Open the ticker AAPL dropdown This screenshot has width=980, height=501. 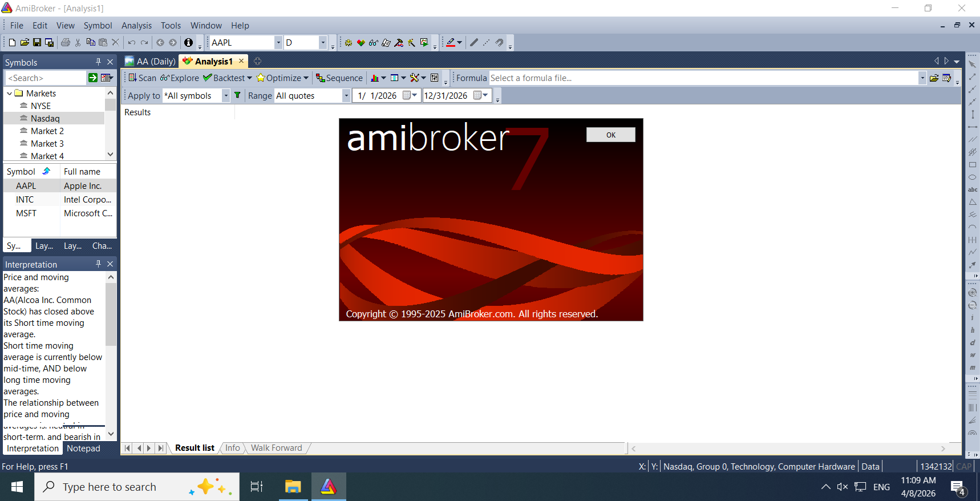click(x=278, y=42)
